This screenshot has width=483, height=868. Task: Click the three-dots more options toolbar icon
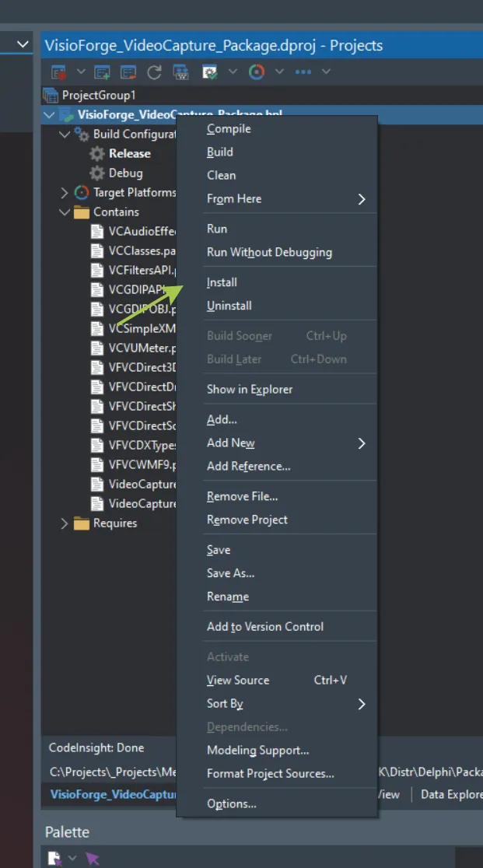[303, 72]
